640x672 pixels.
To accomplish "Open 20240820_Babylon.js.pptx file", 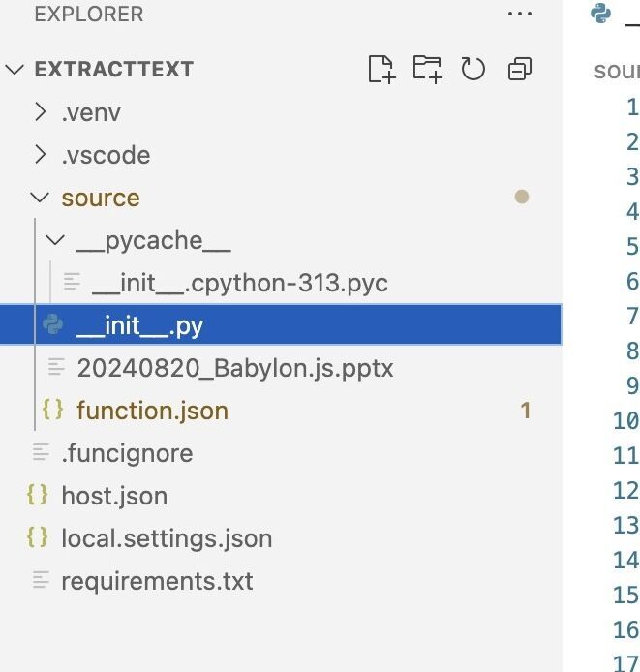I will pyautogui.click(x=235, y=368).
